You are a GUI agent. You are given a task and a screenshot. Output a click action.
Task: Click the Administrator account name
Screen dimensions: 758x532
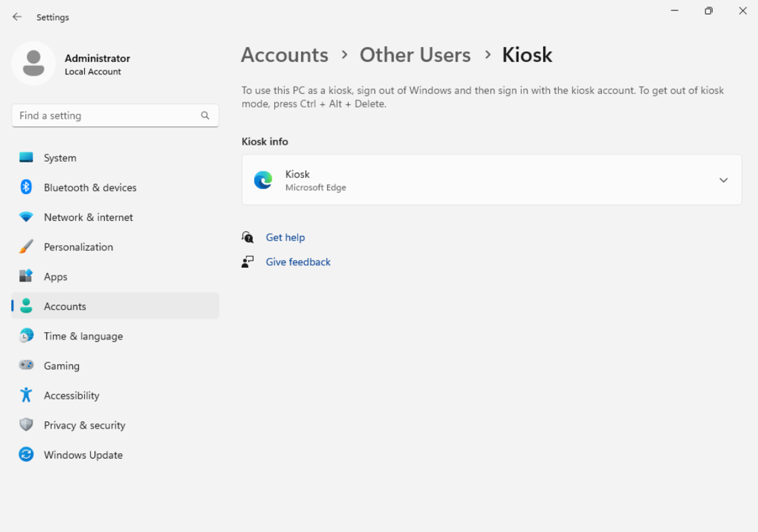(97, 58)
